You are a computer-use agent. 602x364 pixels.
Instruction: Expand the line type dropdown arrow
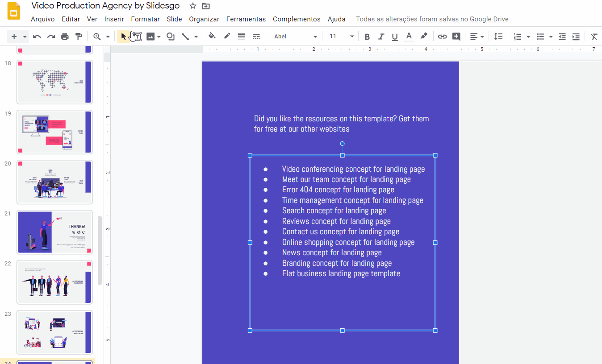pos(196,37)
